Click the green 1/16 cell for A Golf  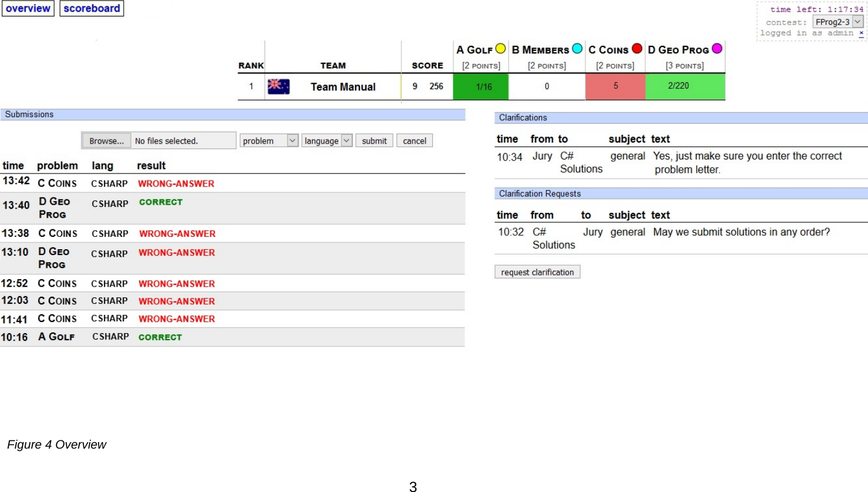click(x=481, y=87)
